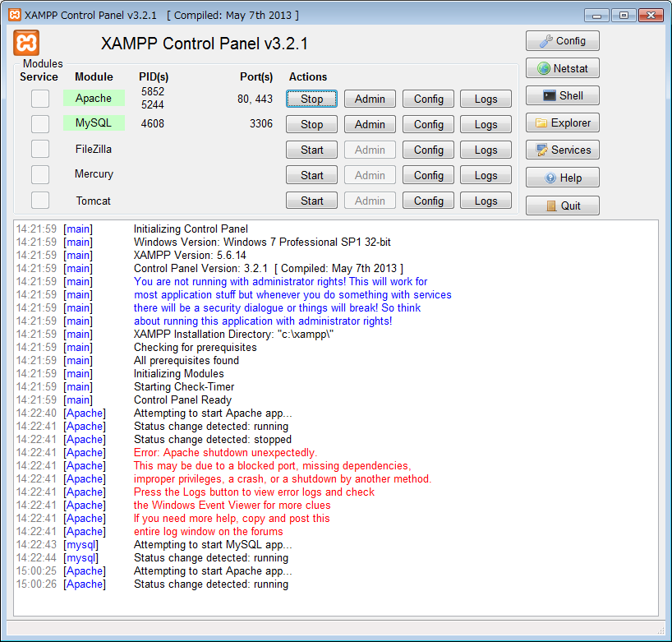The width and height of the screenshot is (672, 642).
Task: Start the Tomcat module
Action: click(311, 201)
